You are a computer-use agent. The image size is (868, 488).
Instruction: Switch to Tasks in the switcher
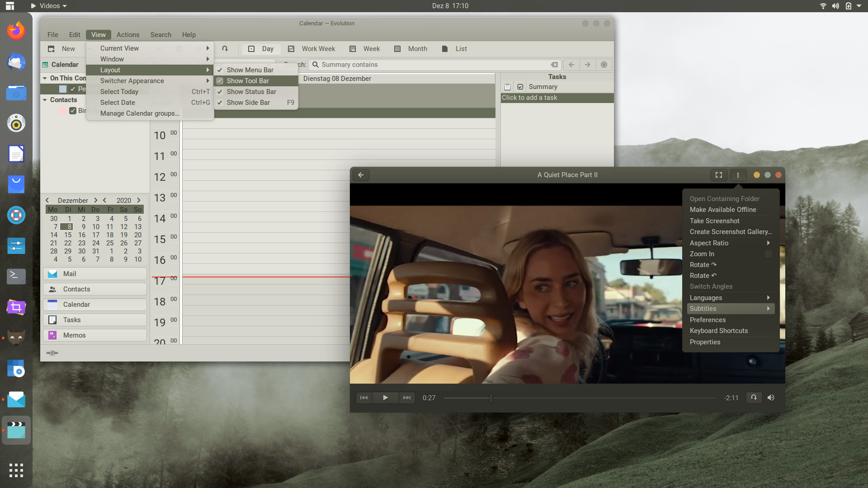pyautogui.click(x=95, y=320)
